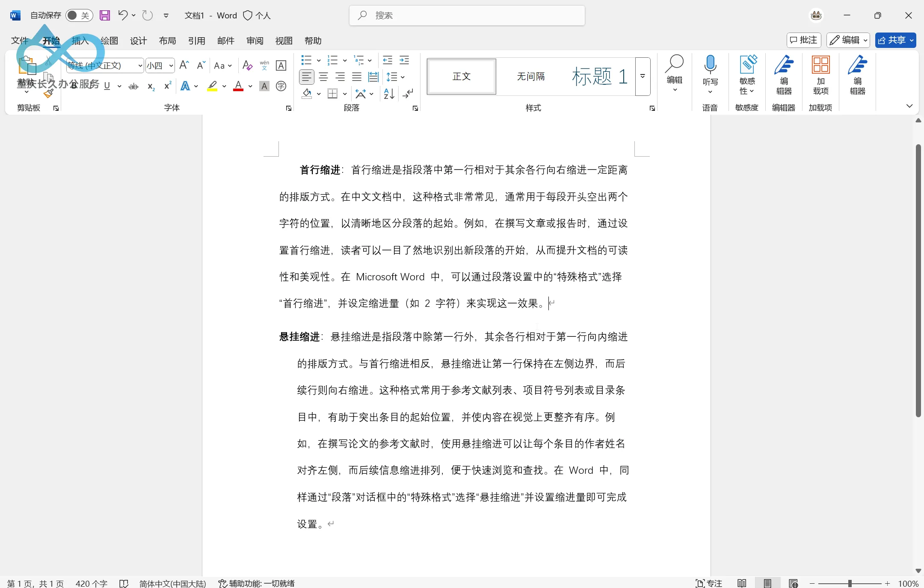The height and width of the screenshot is (588, 924).
Task: Click the Enclose Characters icon
Action: point(281,86)
